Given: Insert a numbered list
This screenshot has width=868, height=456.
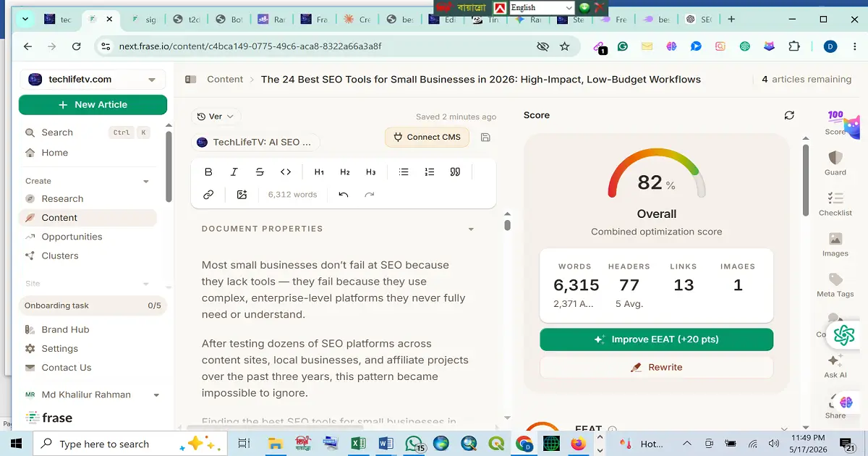Looking at the screenshot, I should 430,172.
